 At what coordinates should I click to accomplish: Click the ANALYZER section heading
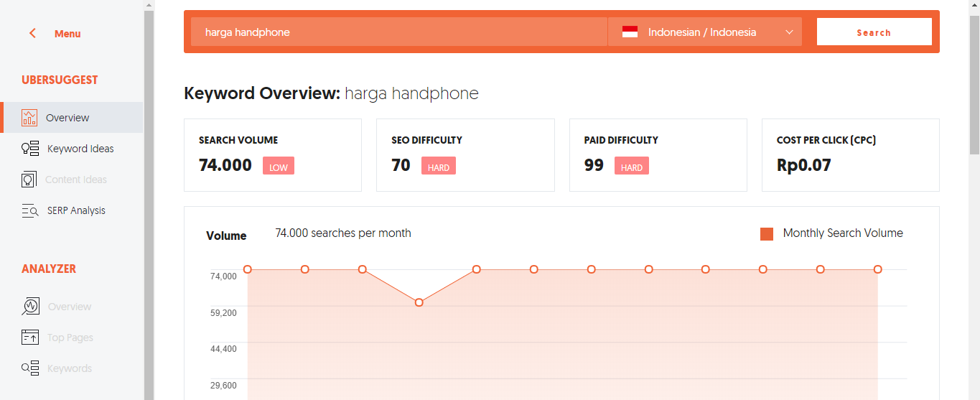[x=49, y=269]
